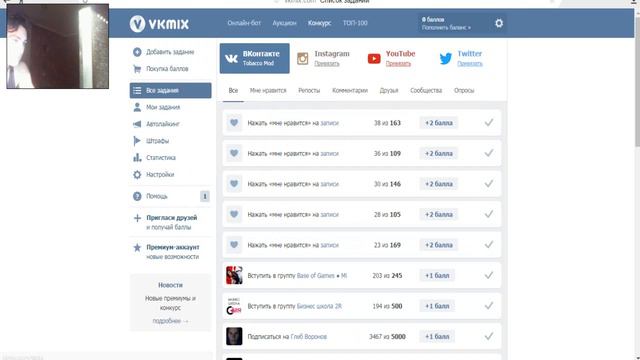The image size is (640, 360).
Task: Check off the Base of Games group task
Action: tap(489, 276)
